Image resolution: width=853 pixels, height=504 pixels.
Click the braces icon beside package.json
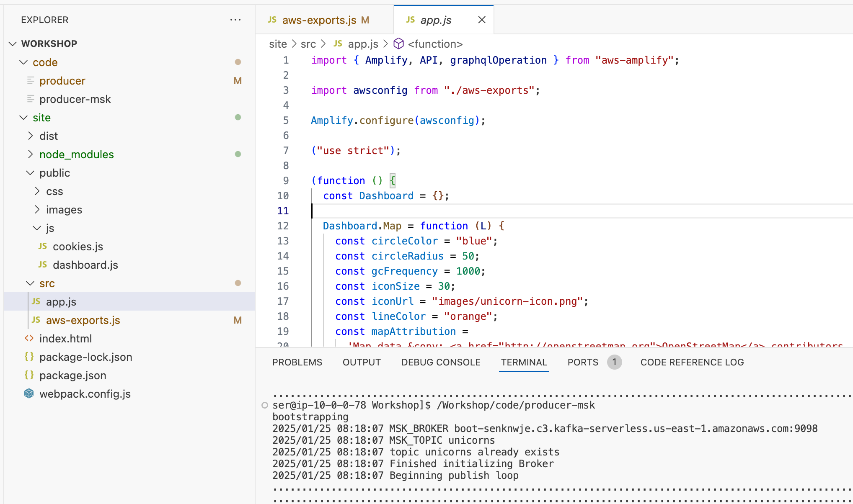click(29, 375)
